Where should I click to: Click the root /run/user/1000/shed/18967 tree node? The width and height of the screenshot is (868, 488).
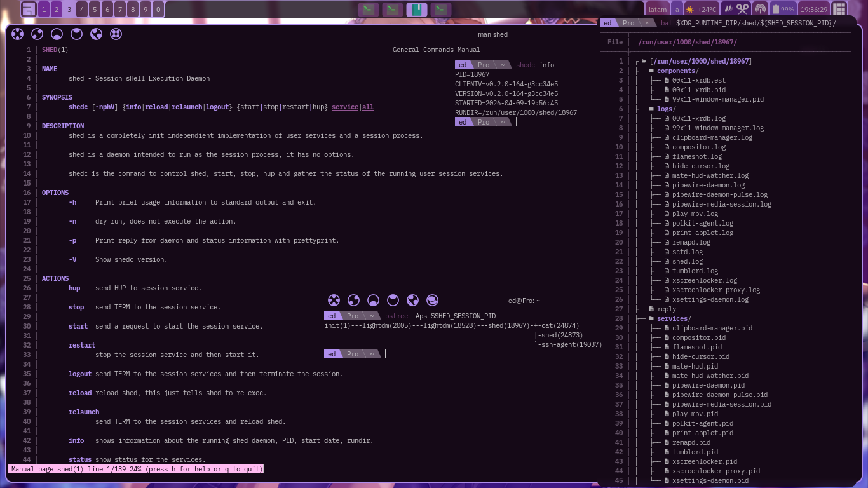click(x=700, y=61)
